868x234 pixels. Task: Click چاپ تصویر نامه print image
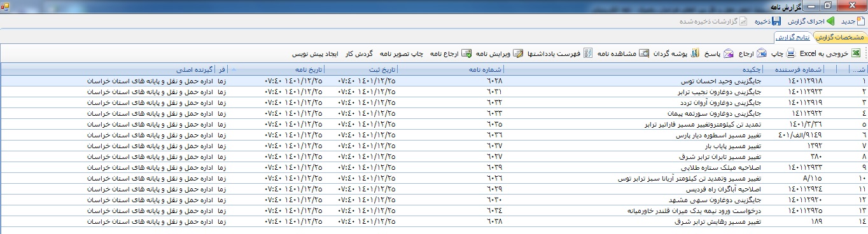coord(401,53)
